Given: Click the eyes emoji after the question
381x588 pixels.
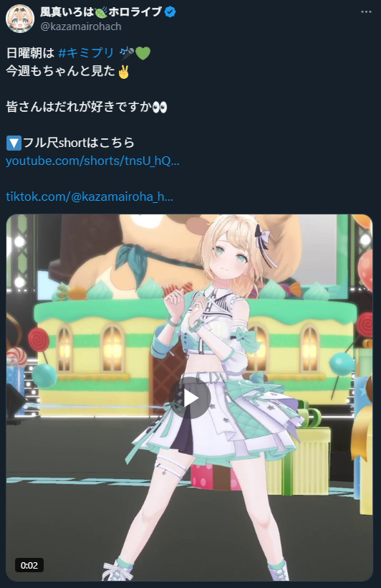Looking at the screenshot, I should 160,108.
